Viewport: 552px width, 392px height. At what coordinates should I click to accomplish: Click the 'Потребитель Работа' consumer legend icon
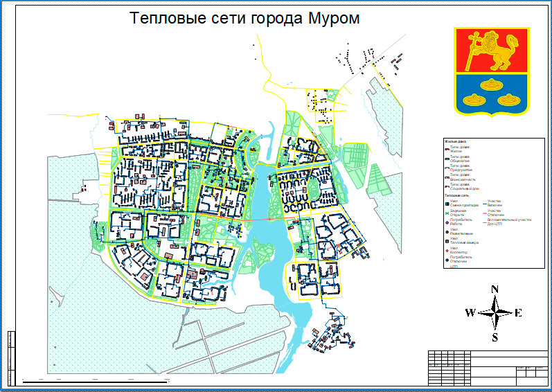446,222
